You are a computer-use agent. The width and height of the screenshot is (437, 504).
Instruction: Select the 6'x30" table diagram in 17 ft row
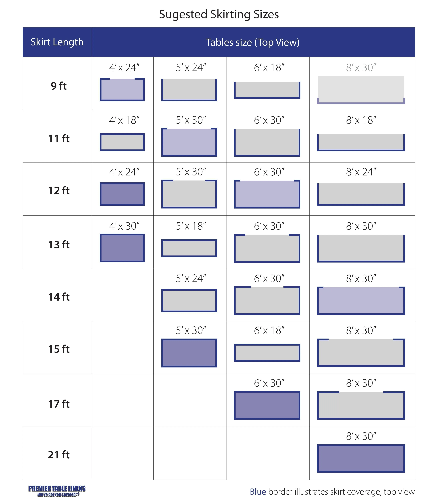point(267,405)
